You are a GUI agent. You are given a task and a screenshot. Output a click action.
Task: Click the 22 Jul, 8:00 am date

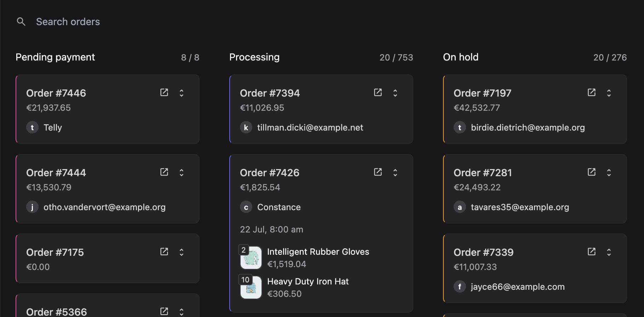point(272,230)
